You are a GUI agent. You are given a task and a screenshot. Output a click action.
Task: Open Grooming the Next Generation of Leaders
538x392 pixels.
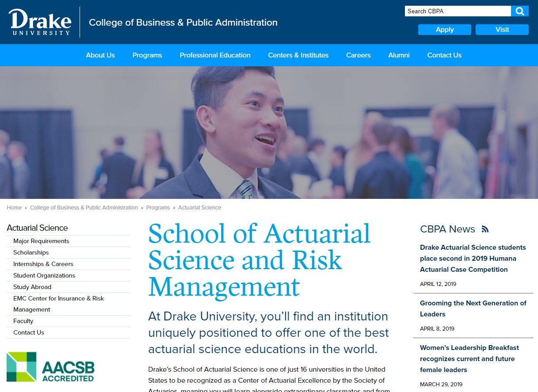473,308
